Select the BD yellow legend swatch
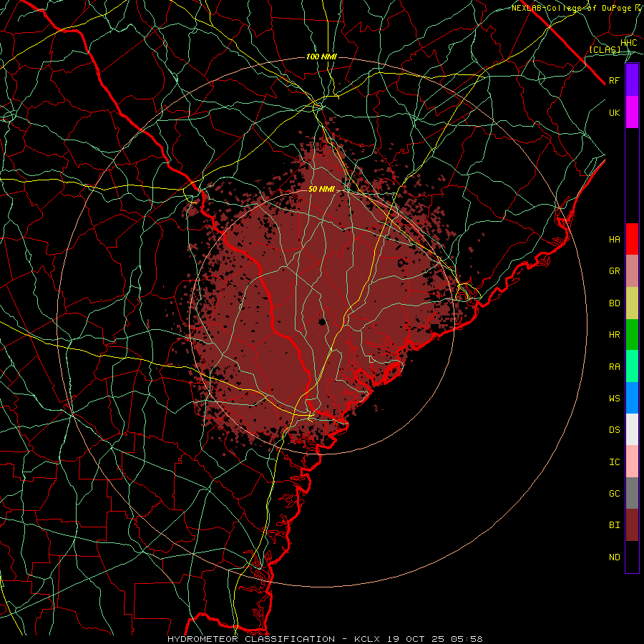The height and width of the screenshot is (644, 644). pos(632,303)
